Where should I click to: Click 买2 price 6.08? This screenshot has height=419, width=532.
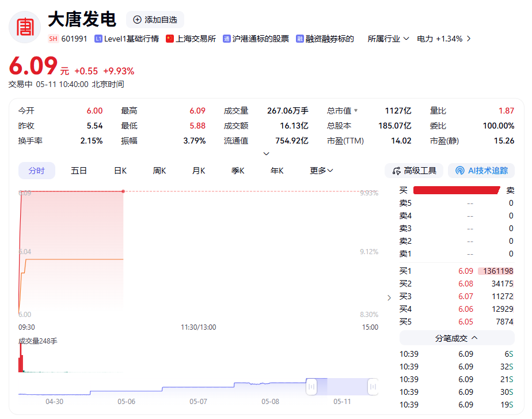(465, 284)
